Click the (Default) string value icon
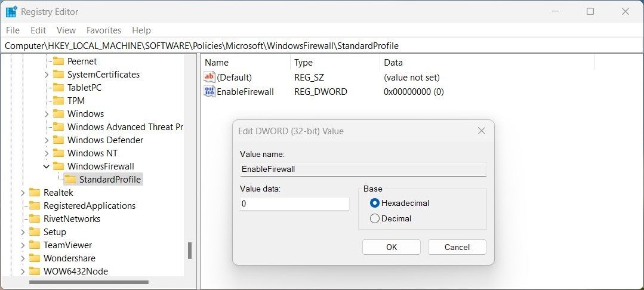This screenshot has width=644, height=290. (209, 77)
